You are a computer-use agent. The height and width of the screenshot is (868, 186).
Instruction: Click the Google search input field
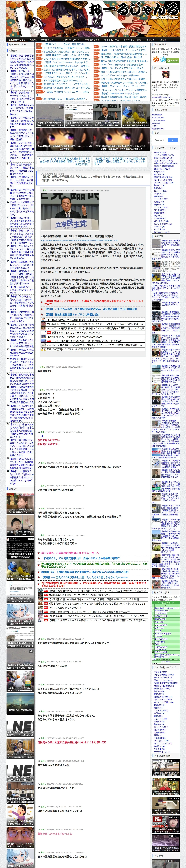[160, 140]
